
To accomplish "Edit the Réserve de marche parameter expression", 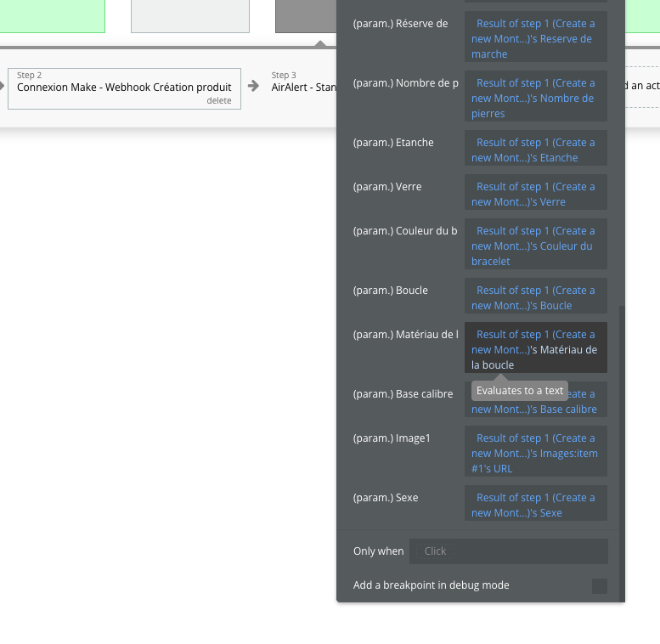I will [535, 37].
